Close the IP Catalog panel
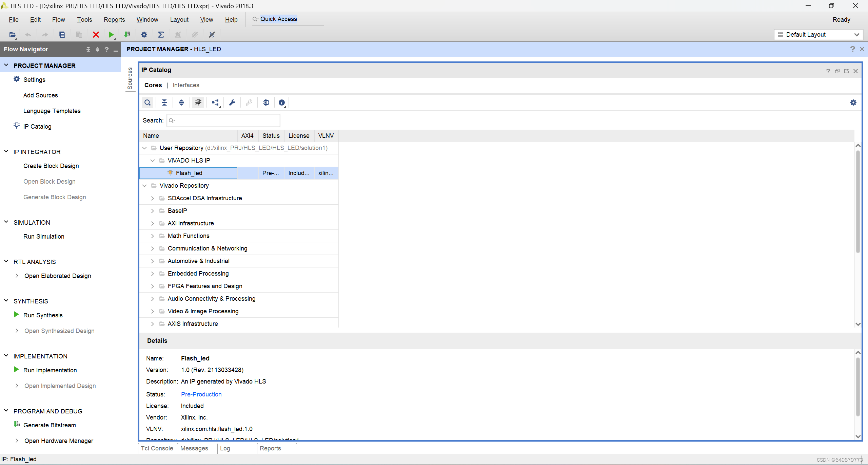The height and width of the screenshot is (465, 868). [x=855, y=71]
